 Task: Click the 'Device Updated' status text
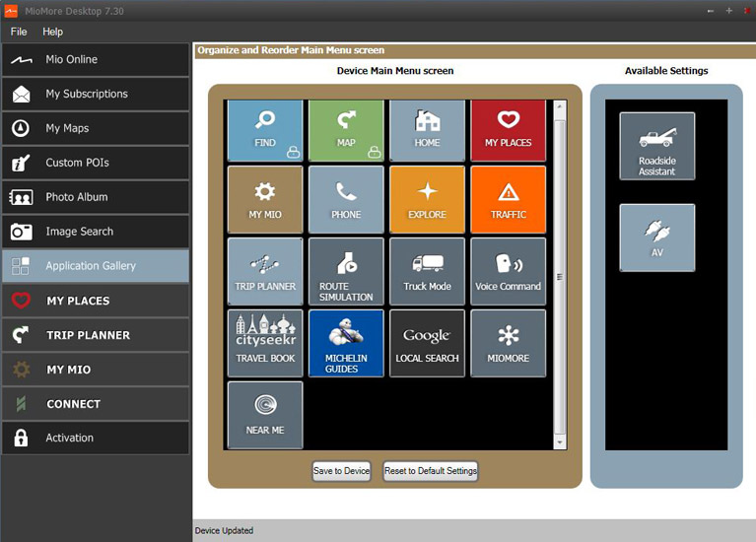[x=224, y=530]
